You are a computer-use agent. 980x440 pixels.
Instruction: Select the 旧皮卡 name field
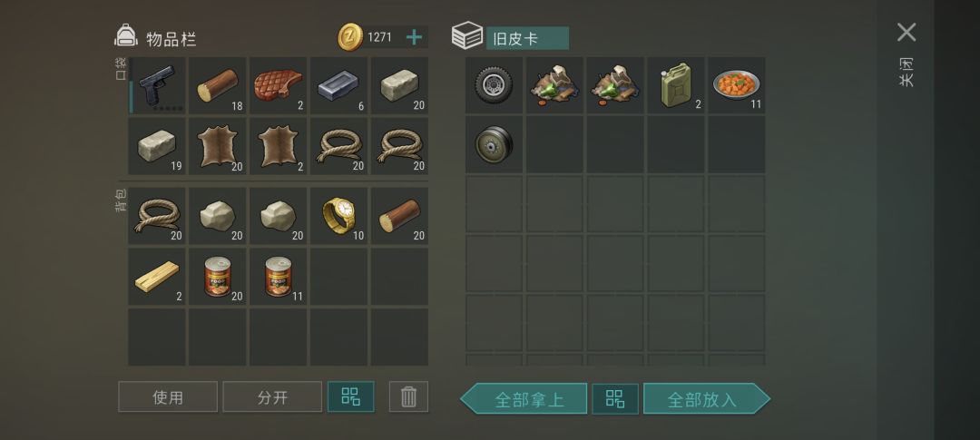[x=527, y=38]
